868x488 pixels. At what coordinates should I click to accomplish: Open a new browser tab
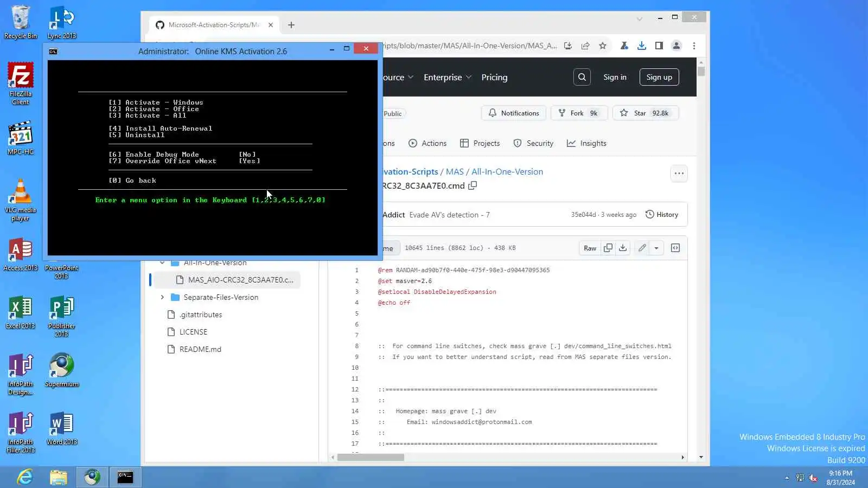point(291,25)
